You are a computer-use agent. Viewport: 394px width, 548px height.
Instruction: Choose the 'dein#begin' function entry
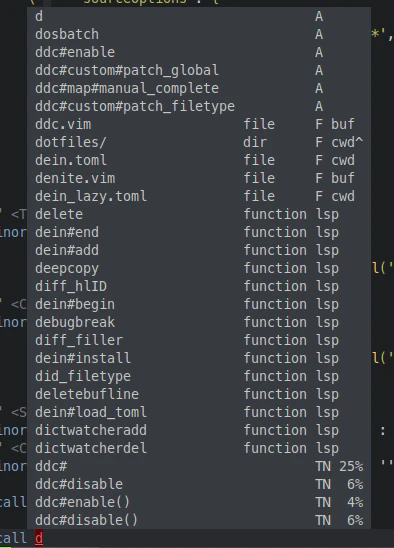coord(199,304)
